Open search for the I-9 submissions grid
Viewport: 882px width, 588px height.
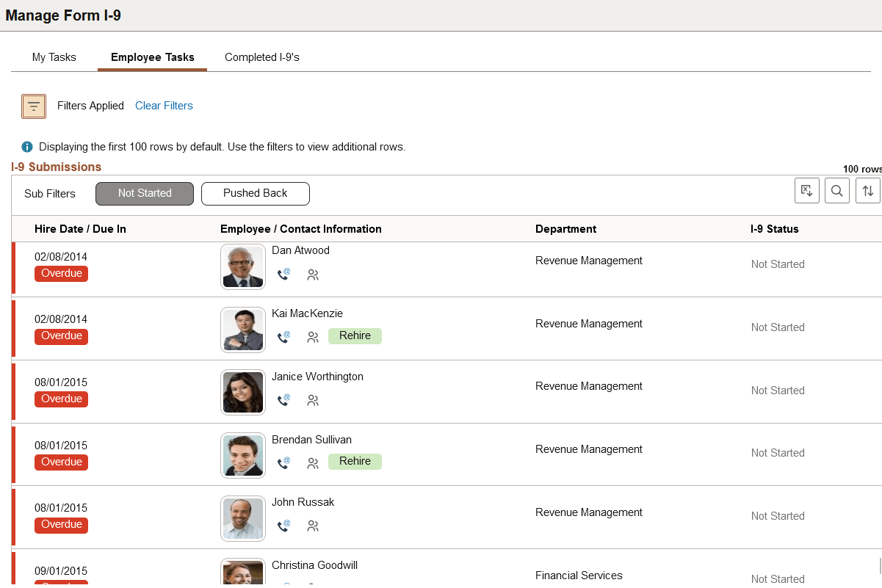836,190
